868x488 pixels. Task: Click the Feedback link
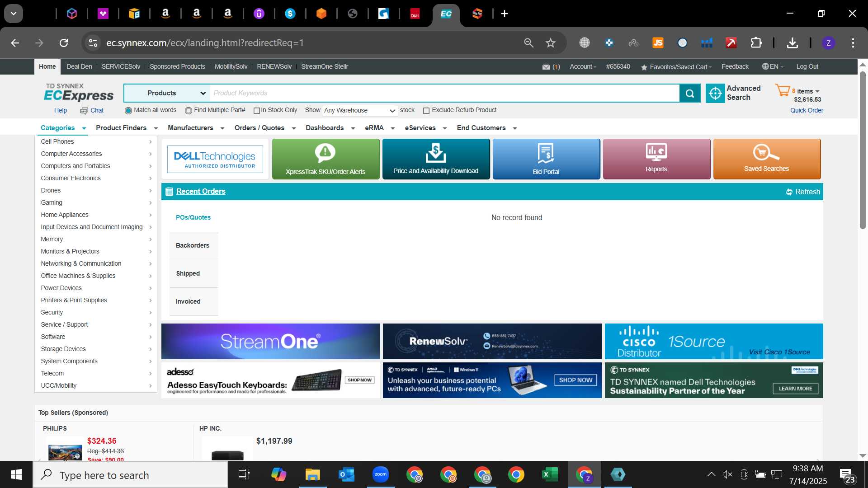coord(735,66)
